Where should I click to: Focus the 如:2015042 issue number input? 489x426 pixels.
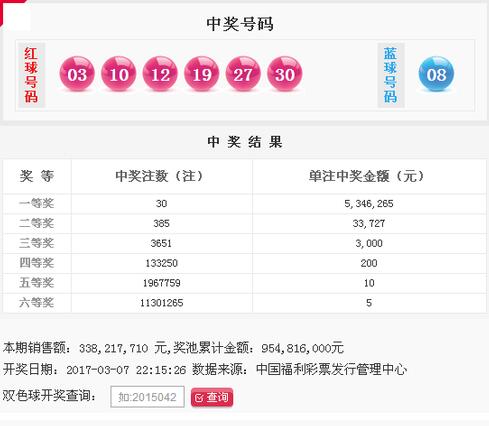(147, 397)
